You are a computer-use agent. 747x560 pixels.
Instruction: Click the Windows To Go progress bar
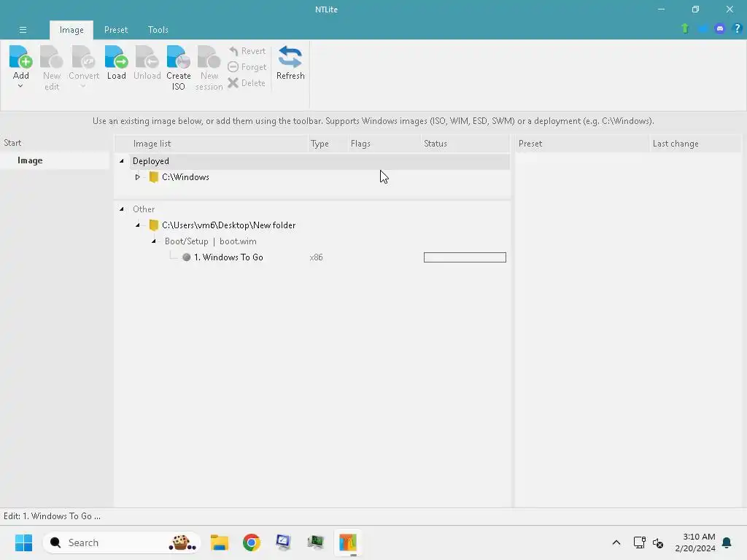tap(465, 257)
